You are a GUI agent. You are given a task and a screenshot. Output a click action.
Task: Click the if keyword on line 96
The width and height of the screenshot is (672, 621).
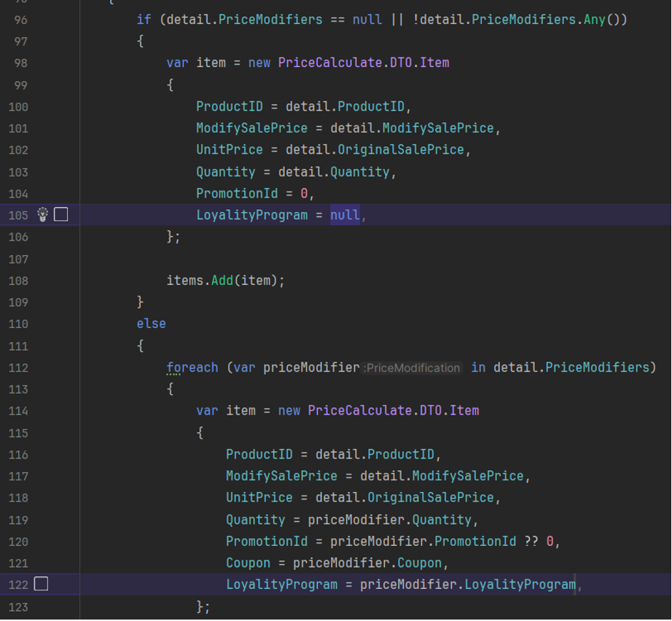click(x=144, y=20)
